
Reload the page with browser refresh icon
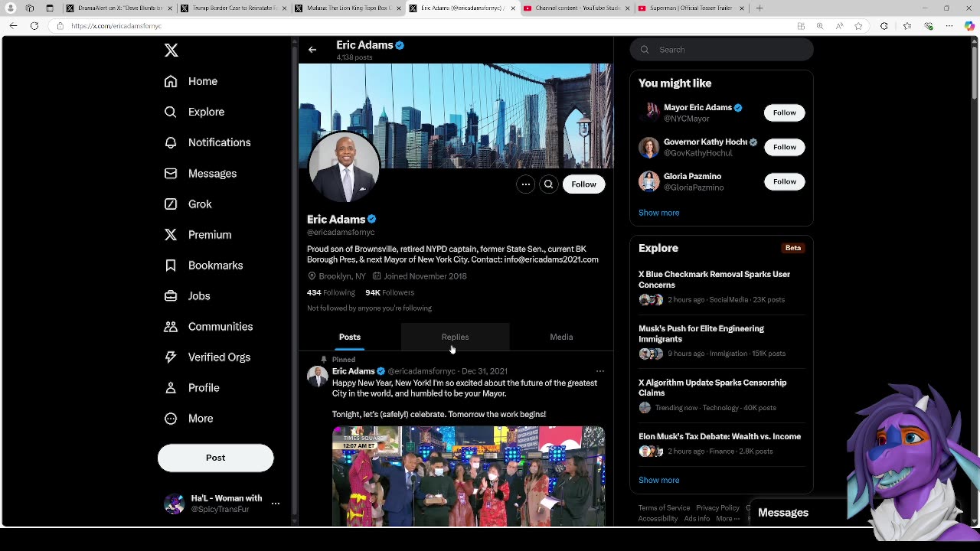tap(34, 26)
